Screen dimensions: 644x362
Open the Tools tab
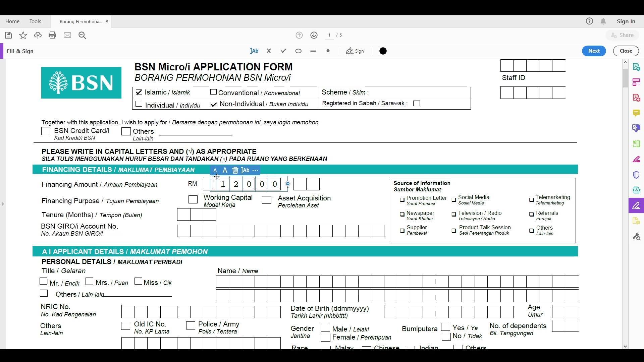35,21
